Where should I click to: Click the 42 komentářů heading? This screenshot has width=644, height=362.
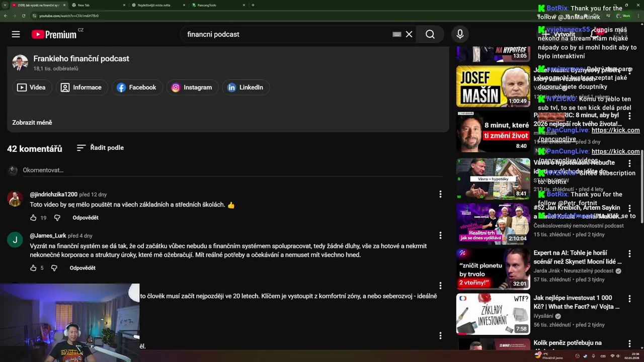(x=35, y=149)
